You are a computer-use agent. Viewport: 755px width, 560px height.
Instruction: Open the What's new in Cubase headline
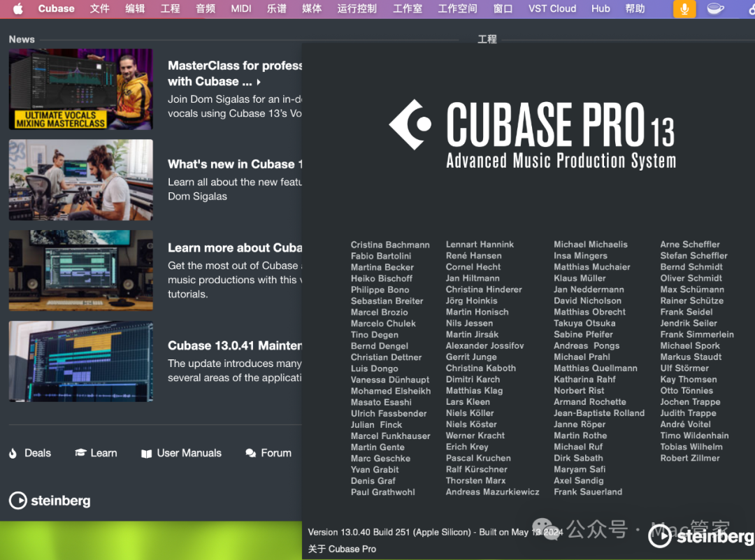(235, 164)
